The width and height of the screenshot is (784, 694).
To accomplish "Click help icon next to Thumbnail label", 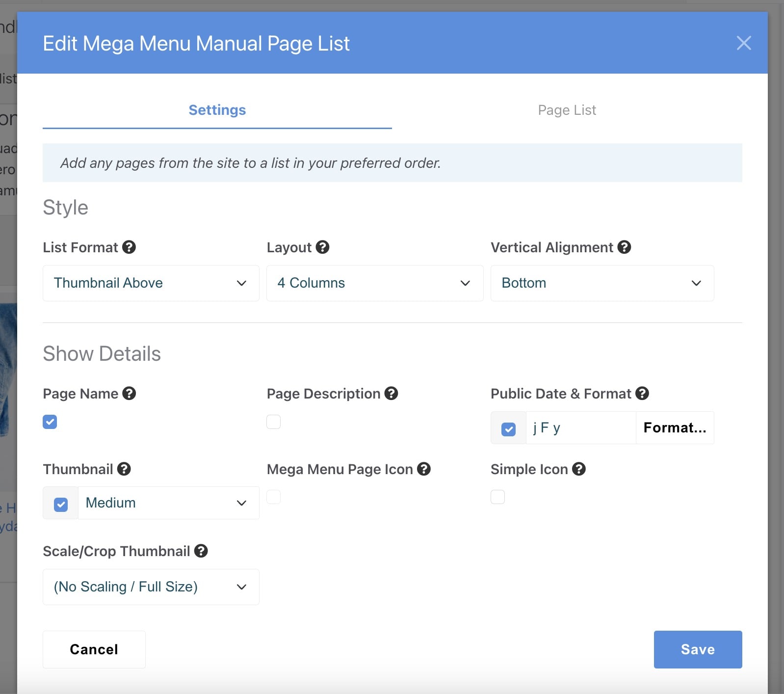I will point(124,469).
